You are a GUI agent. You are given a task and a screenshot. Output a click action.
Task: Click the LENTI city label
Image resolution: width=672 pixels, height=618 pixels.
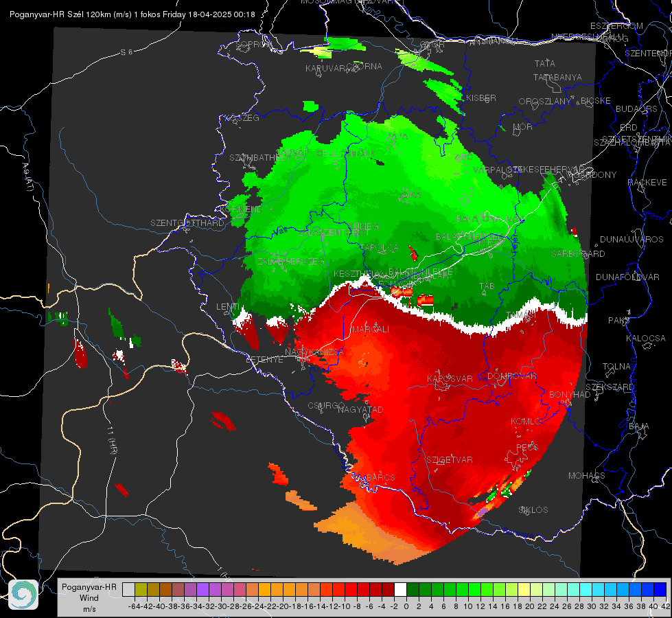[x=228, y=307]
